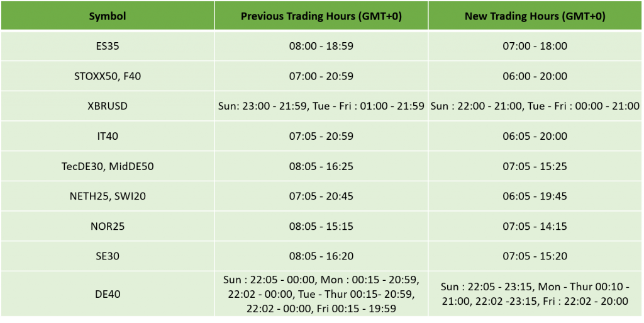The image size is (644, 323).
Task: Select the STOXX50, F40 symbol cell
Action: coord(108,76)
